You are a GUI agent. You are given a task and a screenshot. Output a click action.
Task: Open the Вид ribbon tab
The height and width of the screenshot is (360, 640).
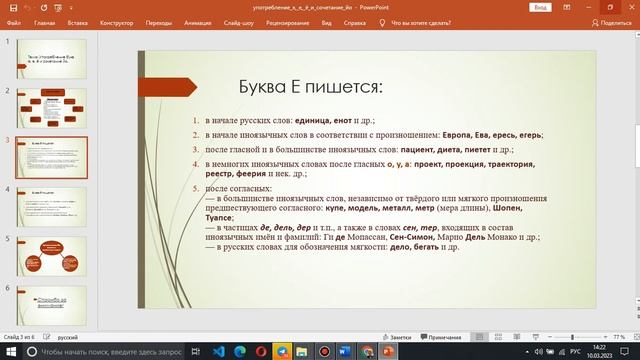coord(326,23)
